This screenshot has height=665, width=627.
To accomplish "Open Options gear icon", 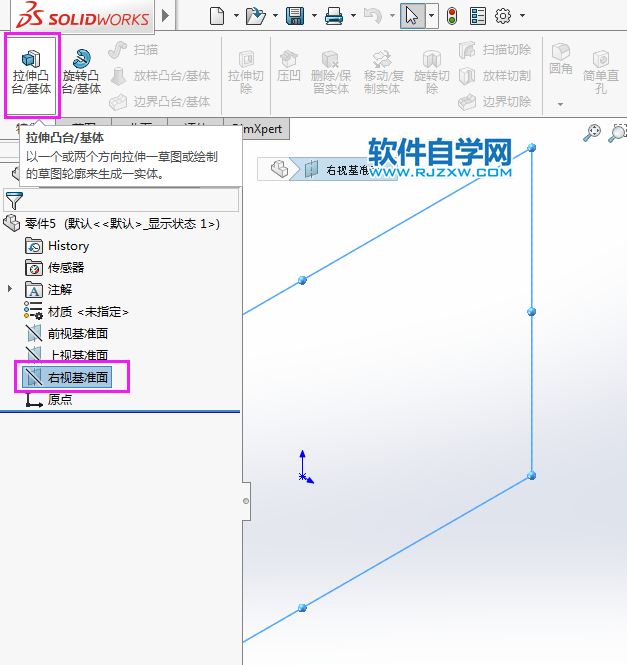I will (x=503, y=16).
